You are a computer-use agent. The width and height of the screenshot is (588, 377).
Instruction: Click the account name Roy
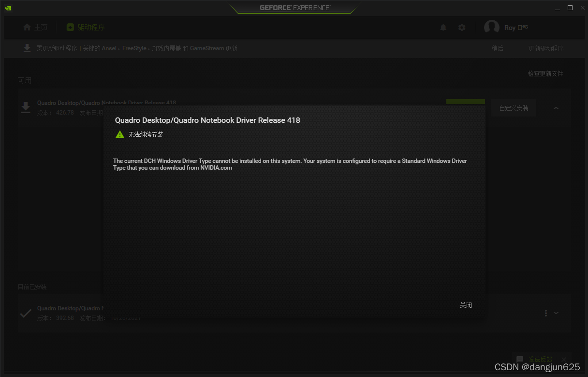[510, 28]
